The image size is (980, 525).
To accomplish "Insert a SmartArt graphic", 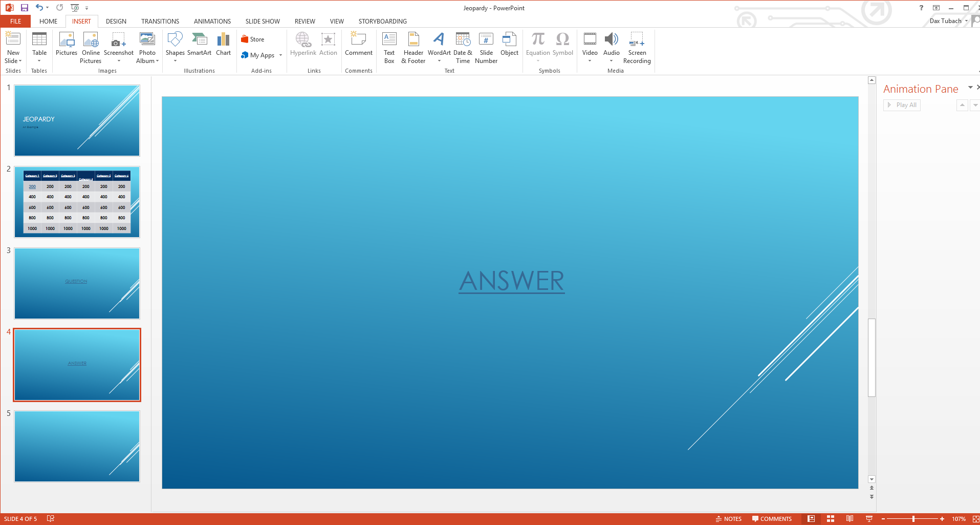I will coord(199,44).
